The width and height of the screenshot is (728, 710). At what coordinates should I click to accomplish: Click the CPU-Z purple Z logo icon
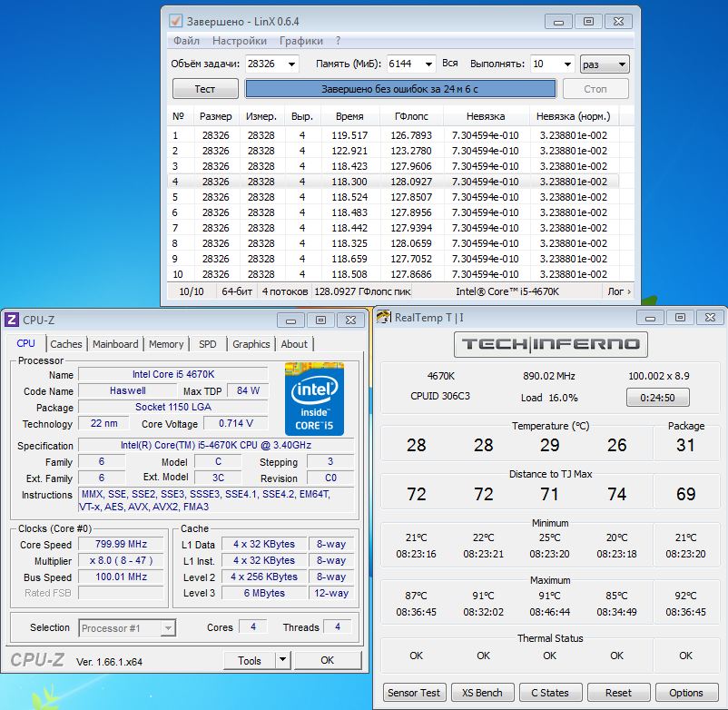point(12,320)
